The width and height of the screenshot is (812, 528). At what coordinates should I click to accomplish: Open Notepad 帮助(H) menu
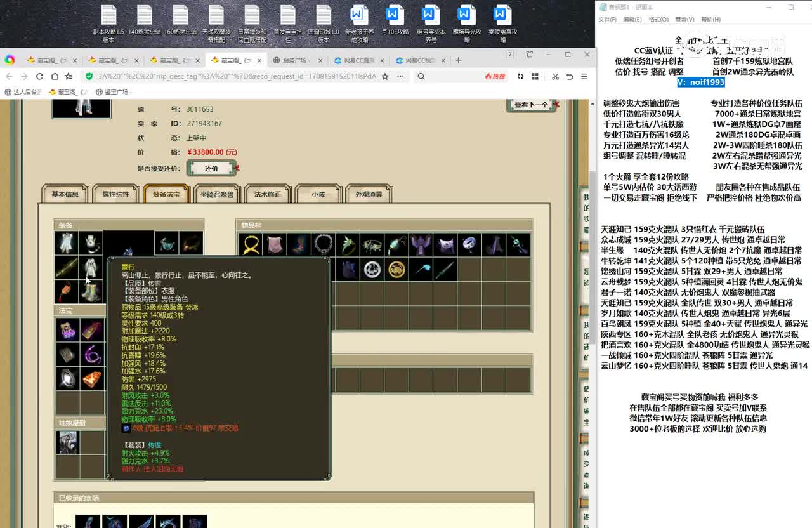710,20
